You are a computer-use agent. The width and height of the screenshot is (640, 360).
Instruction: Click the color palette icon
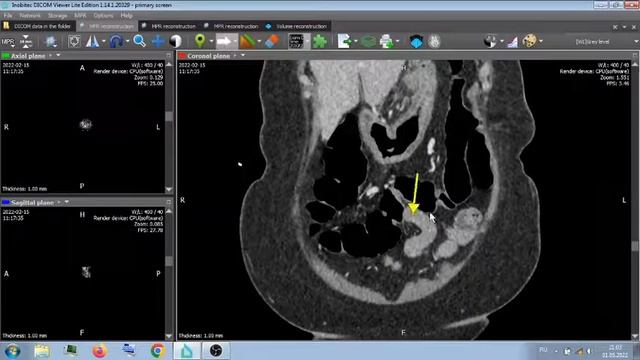coord(530,41)
